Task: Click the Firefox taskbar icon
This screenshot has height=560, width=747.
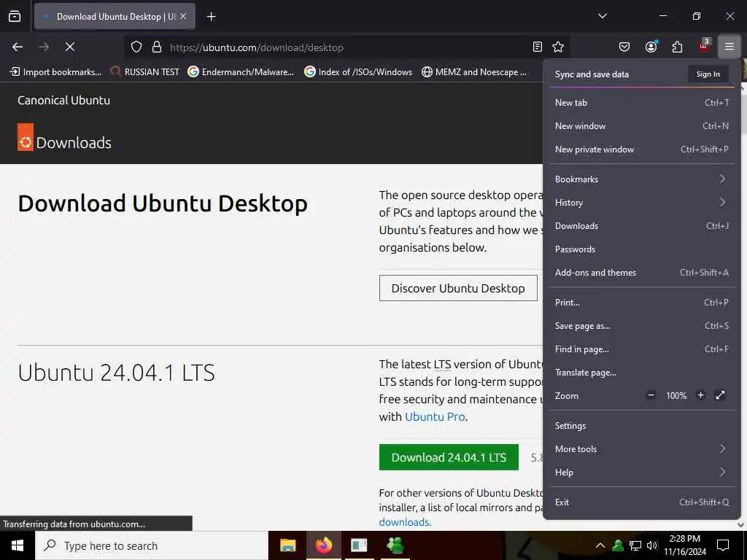Action: (323, 545)
